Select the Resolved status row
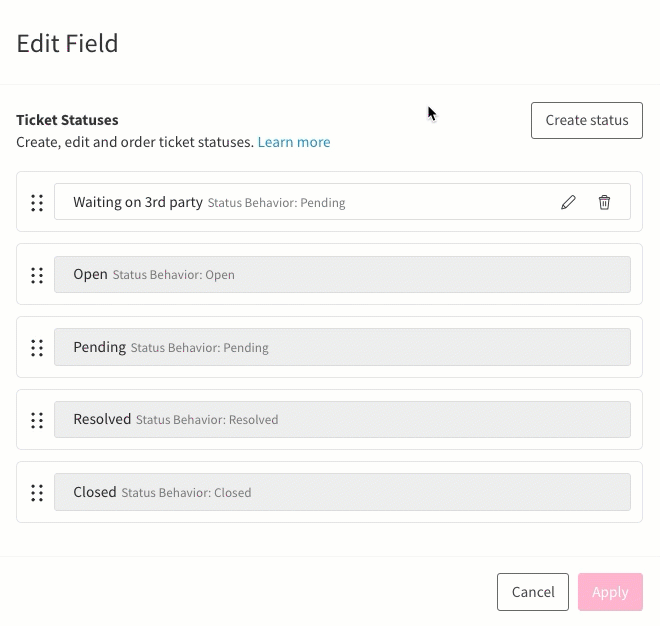Image resolution: width=660 pixels, height=626 pixels. (x=342, y=419)
